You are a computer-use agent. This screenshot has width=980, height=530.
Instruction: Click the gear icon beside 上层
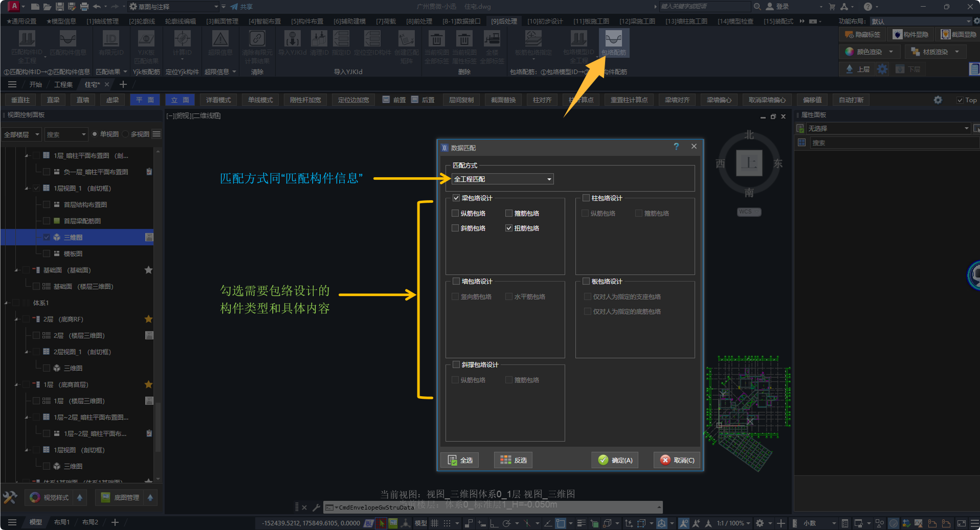pyautogui.click(x=882, y=69)
